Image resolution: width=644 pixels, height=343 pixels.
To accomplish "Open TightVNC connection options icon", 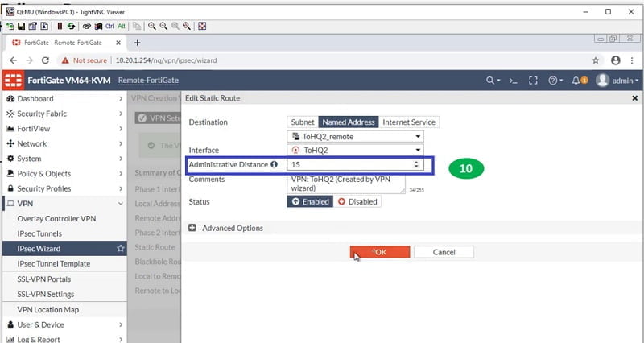I will pyautogui.click(x=32, y=26).
